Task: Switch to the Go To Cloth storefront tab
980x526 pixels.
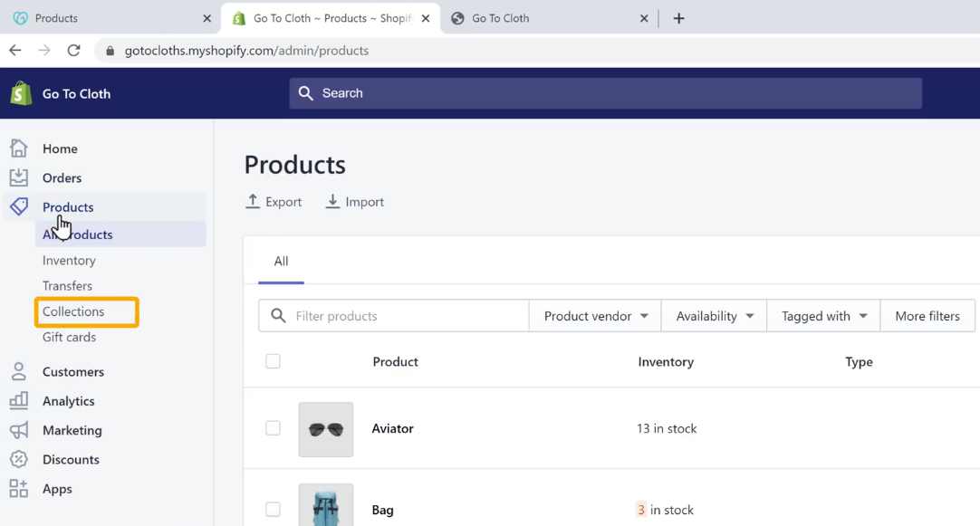Action: click(550, 18)
